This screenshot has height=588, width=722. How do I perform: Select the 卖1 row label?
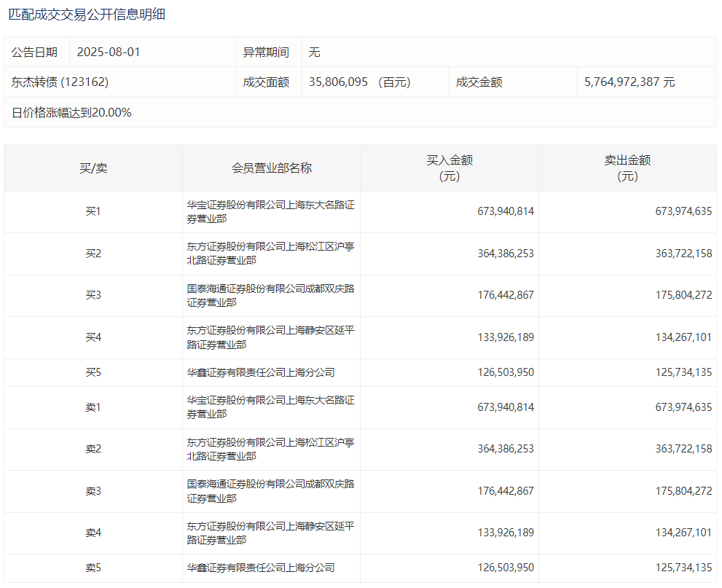coord(93,407)
